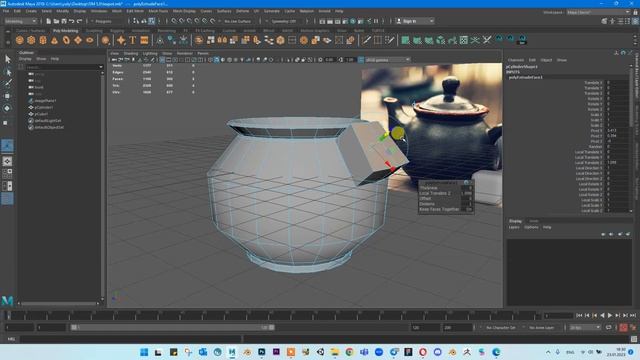Create a polygon disc from the shelf
The image size is (640, 360).
(90, 40)
